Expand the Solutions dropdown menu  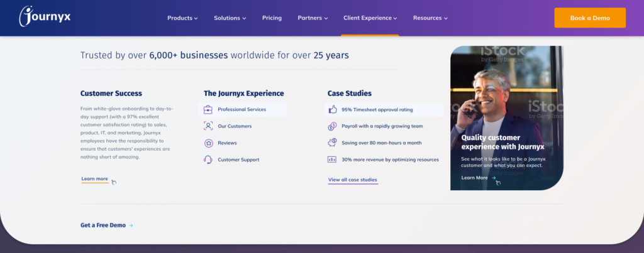pyautogui.click(x=230, y=18)
